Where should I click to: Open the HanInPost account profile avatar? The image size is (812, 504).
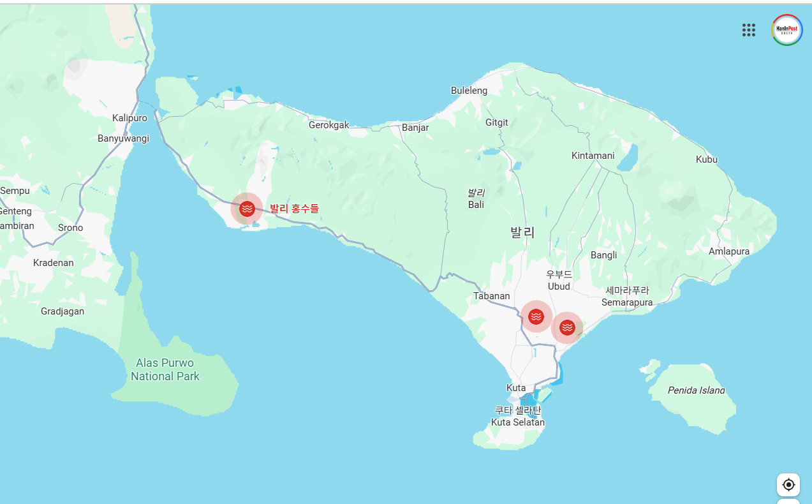787,30
